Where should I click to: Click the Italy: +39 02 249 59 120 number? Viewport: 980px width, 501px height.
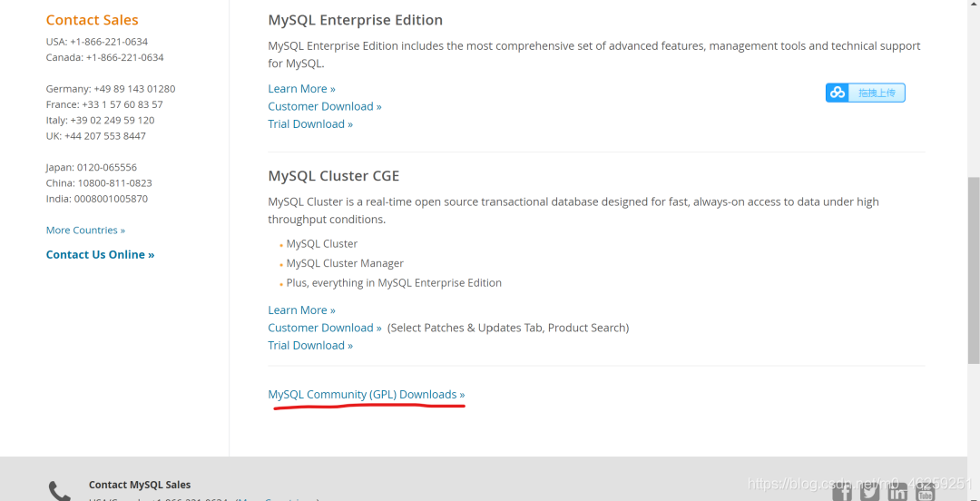point(100,120)
